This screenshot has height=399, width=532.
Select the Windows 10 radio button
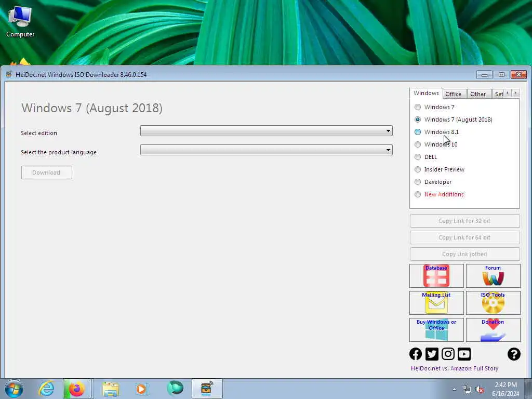[418, 144]
